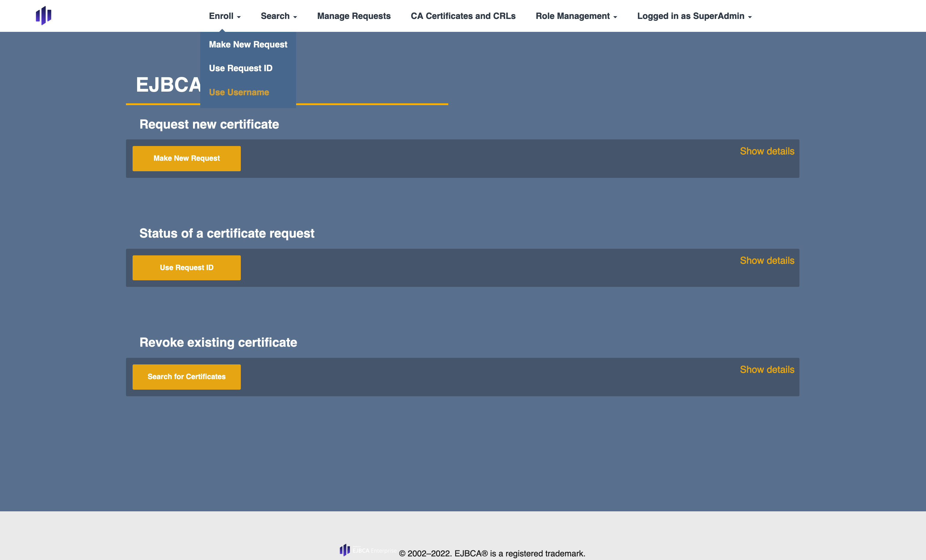Choose Use Request ID from Enroll menu
Image resolution: width=926 pixels, height=560 pixels.
(241, 68)
